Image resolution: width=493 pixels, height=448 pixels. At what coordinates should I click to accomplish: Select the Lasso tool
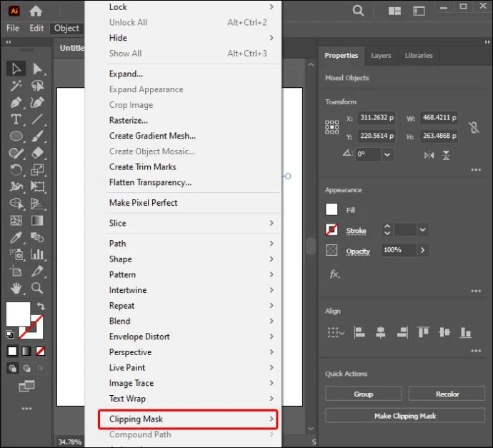[37, 86]
